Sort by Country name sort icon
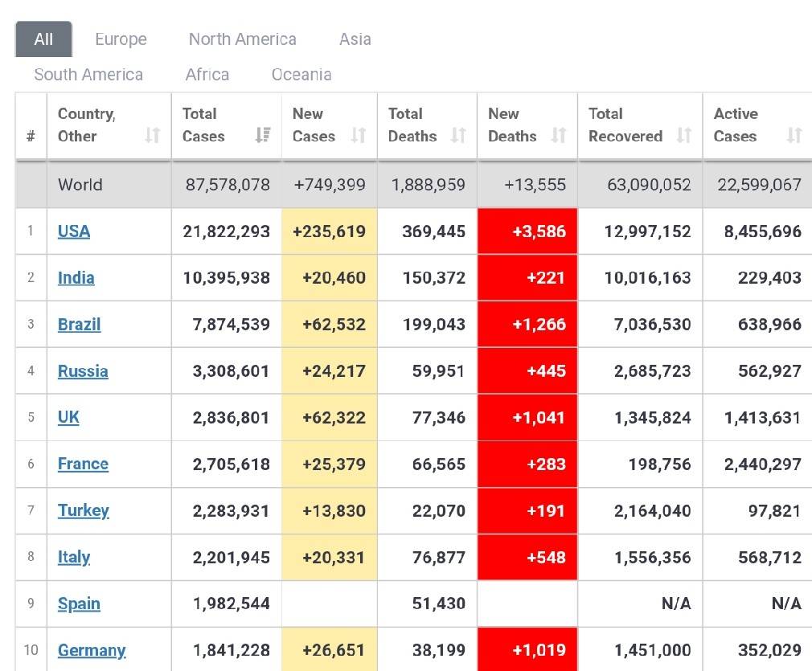Viewport: 812px width, 671px height. (153, 136)
